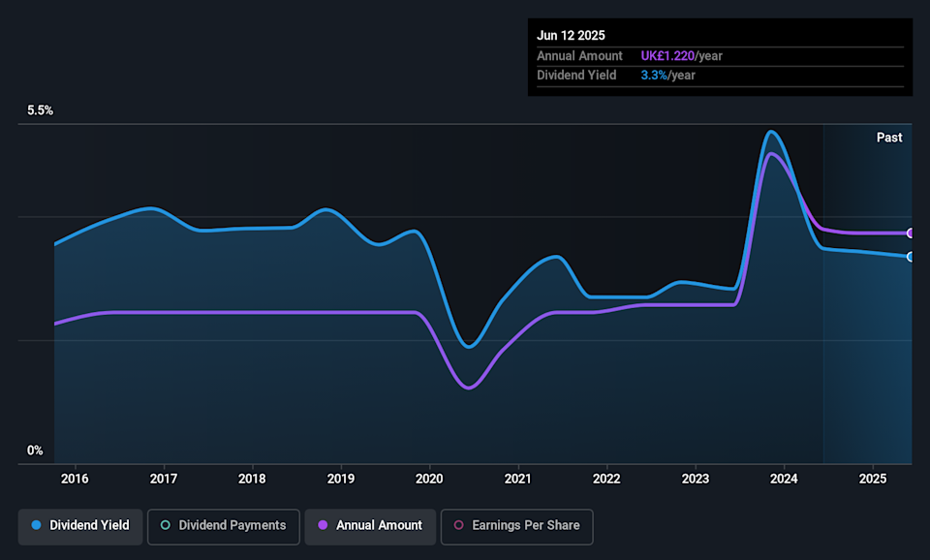Select the 2018 x-axis year label
Screen dimensions: 930x560
coord(252,478)
